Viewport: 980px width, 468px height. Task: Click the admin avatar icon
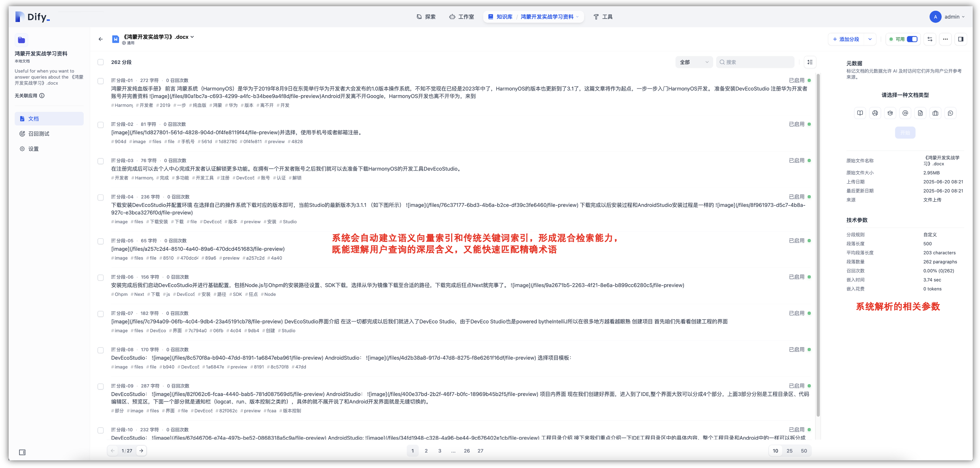936,17
